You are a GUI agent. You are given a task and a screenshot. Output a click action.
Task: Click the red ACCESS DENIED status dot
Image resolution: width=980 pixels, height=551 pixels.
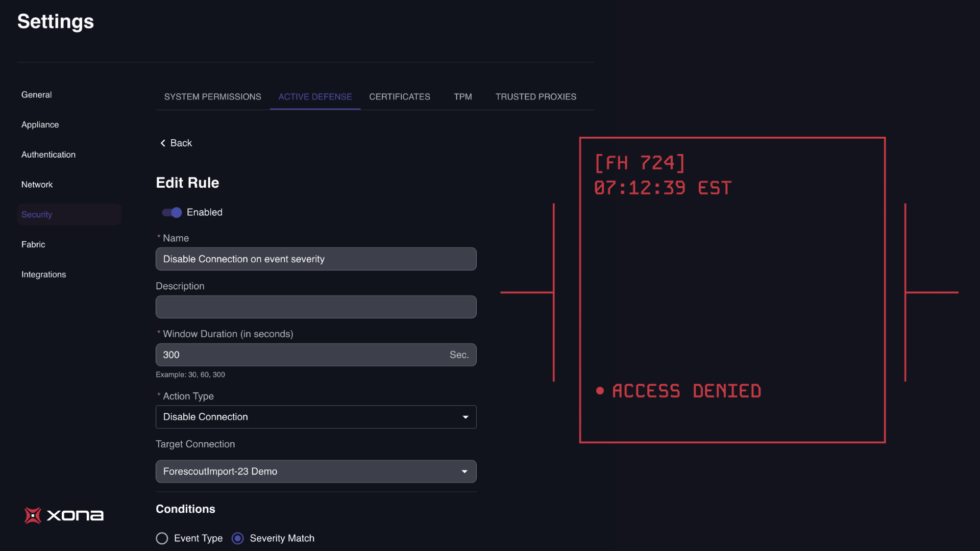click(600, 391)
